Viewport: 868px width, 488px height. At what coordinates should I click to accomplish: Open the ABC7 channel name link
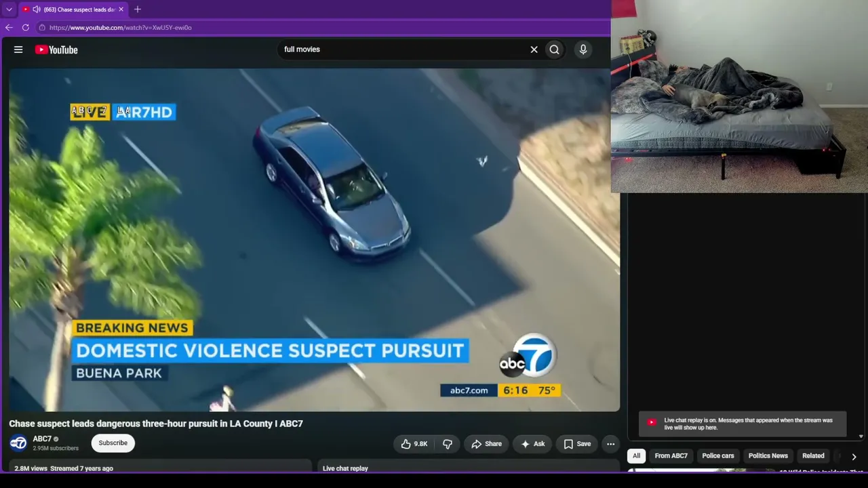pos(42,439)
